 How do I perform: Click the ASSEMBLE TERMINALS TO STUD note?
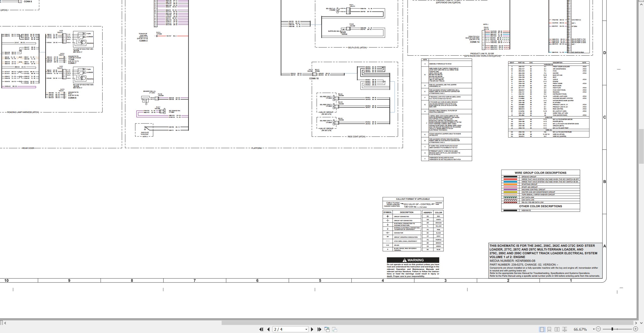[x=440, y=64]
